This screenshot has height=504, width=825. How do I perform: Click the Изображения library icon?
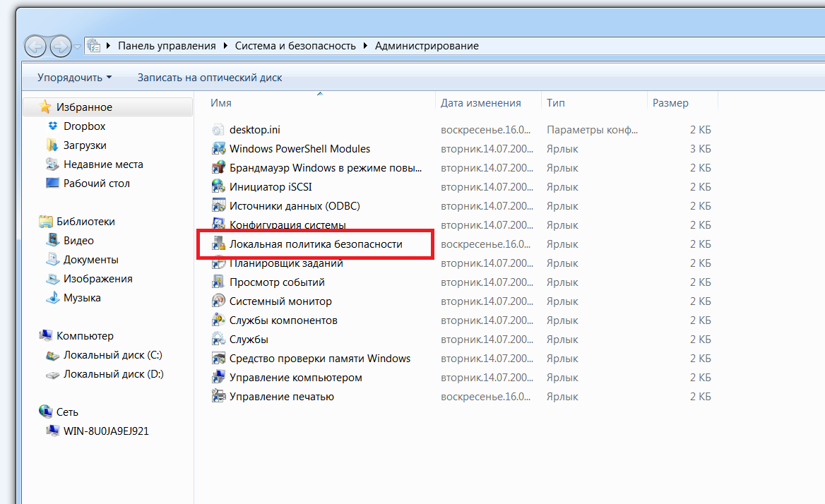(52, 279)
